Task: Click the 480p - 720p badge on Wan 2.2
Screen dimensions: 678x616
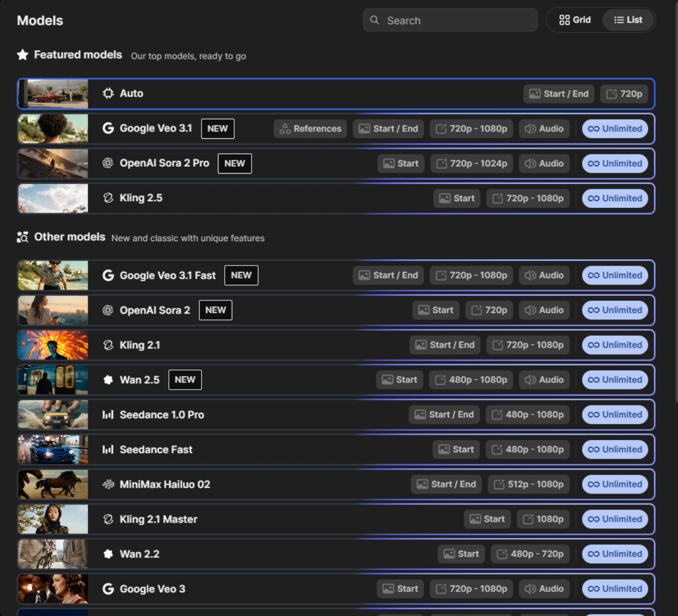Action: (530, 554)
